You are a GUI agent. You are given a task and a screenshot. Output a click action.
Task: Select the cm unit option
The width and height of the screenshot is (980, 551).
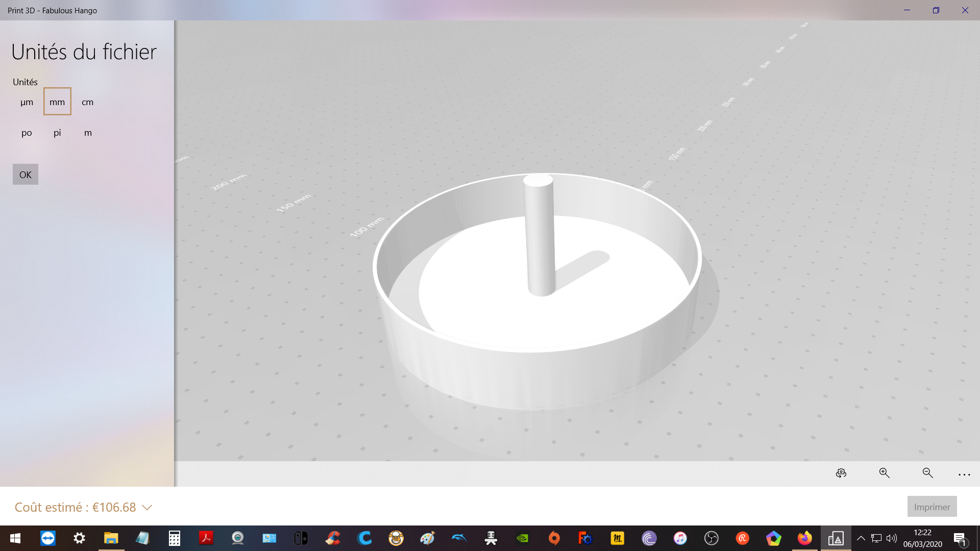(x=88, y=102)
